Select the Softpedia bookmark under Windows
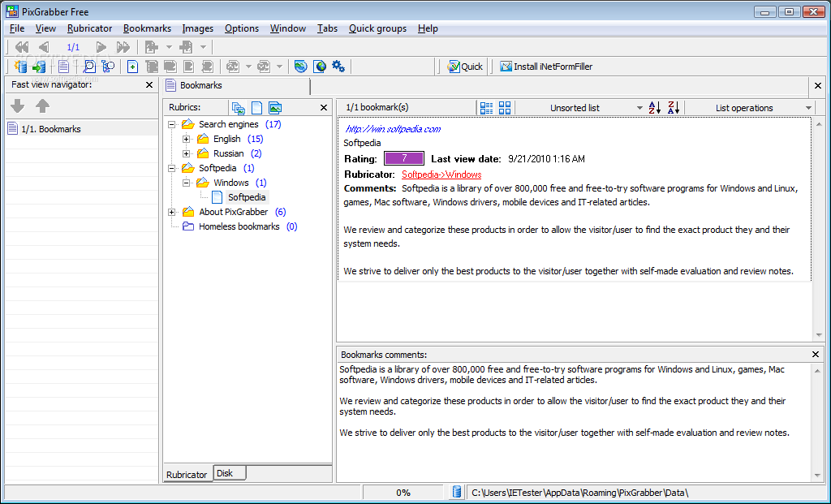Screen dimensions: 831x504 coord(247,197)
